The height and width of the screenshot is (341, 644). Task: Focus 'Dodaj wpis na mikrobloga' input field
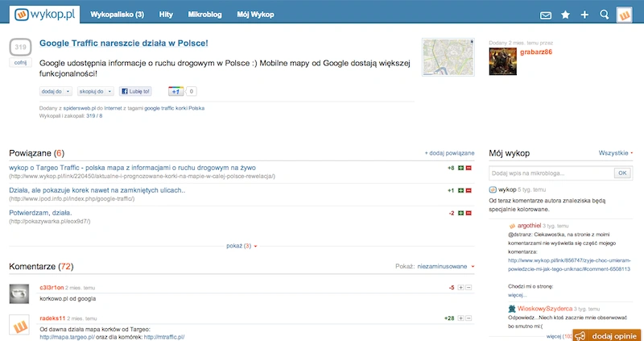[x=551, y=173]
